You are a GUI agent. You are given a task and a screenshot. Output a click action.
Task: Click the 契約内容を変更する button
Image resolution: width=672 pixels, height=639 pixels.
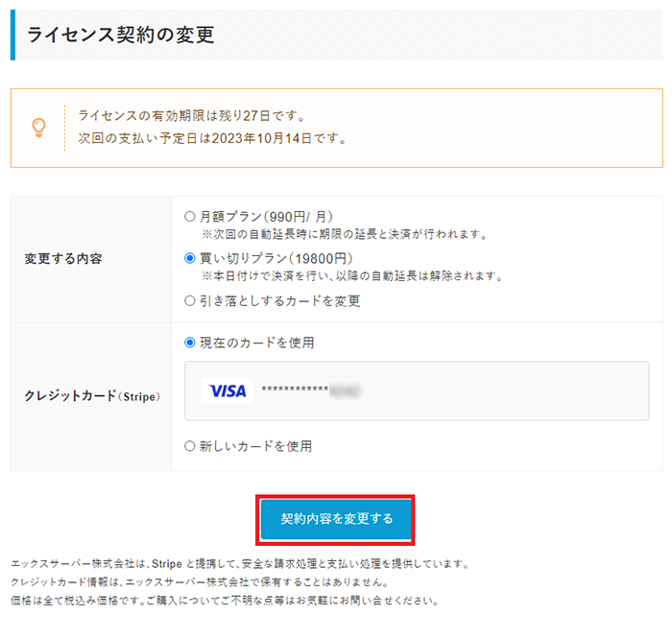click(336, 519)
